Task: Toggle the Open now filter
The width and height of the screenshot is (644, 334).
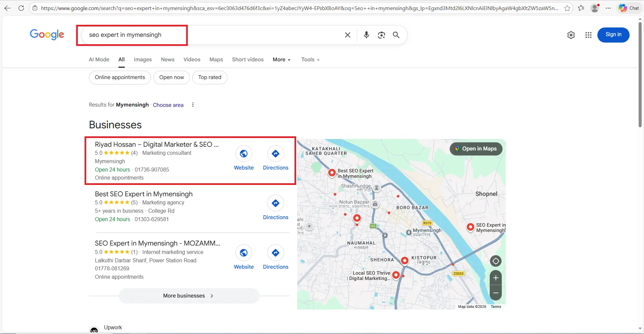Action: (171, 77)
